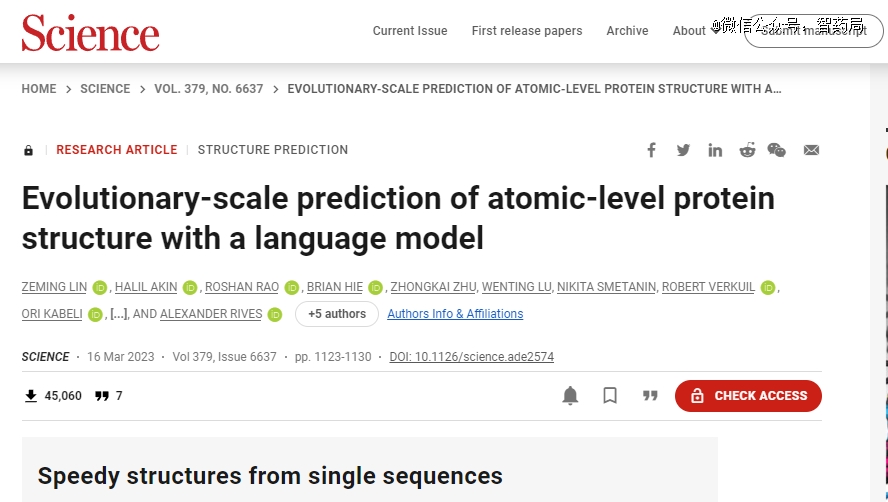
Task: Expand the collapsed [...] author list
Action: point(118,314)
